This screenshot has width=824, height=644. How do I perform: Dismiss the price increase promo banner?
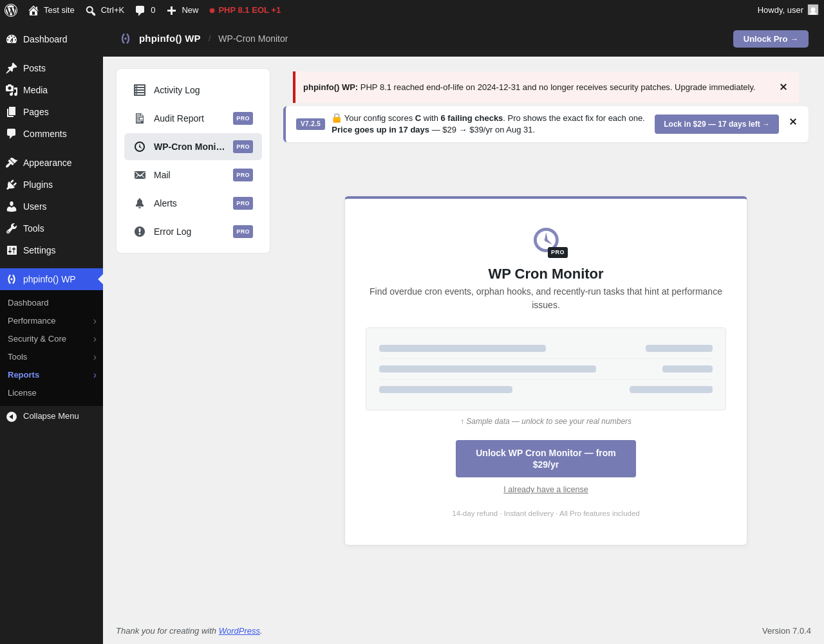click(x=793, y=122)
